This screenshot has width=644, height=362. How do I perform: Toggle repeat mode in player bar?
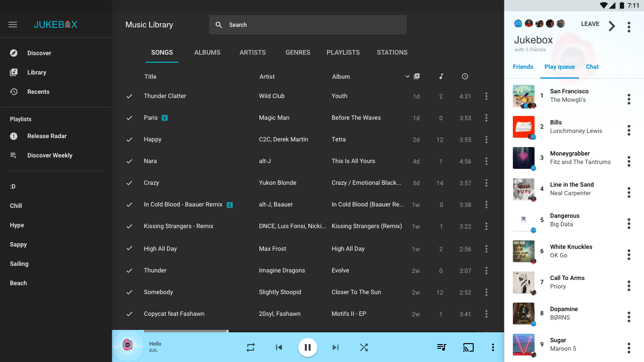point(251,347)
